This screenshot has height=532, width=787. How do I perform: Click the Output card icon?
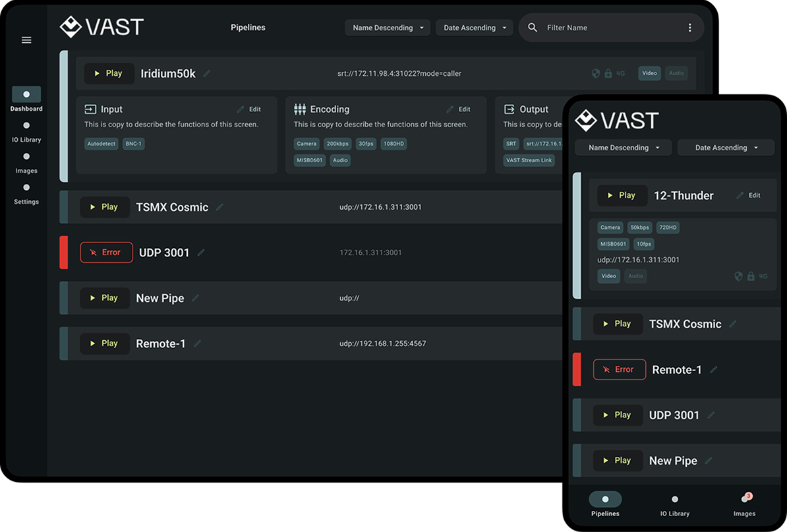(x=509, y=109)
